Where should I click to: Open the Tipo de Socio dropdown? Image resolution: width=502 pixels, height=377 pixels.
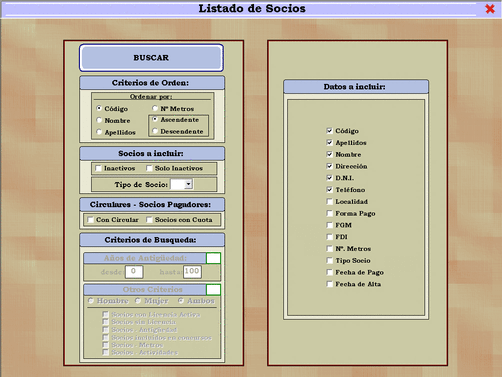tap(189, 184)
